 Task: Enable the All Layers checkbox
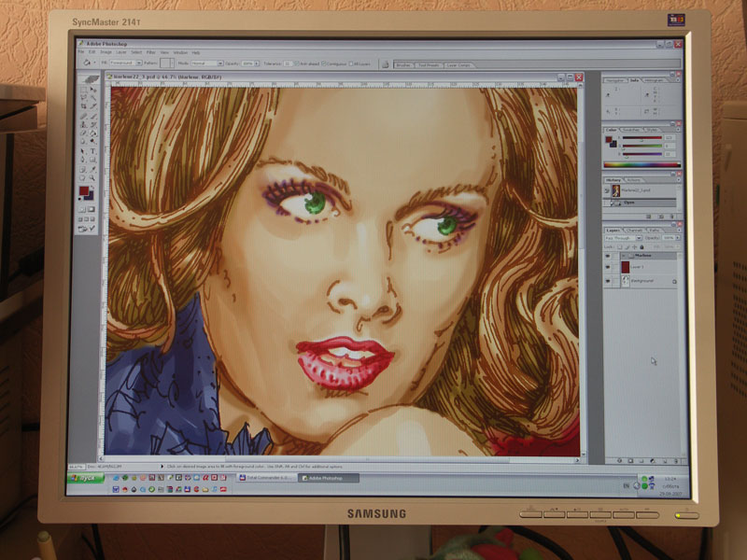point(351,63)
